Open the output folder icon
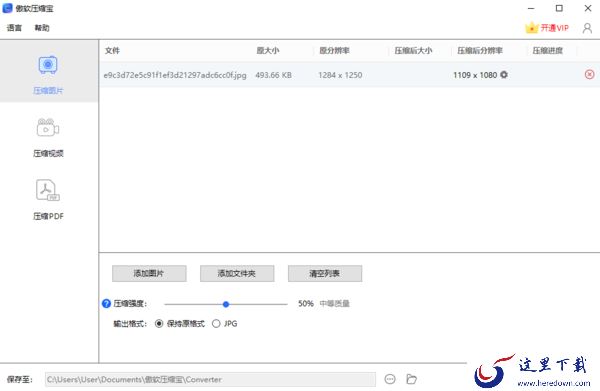This screenshot has width=600, height=391. [x=411, y=379]
